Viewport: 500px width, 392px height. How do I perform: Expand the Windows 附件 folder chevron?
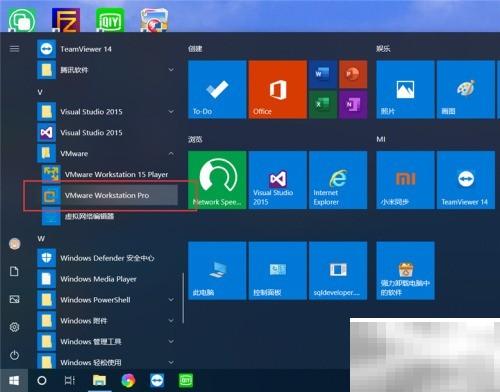(171, 321)
